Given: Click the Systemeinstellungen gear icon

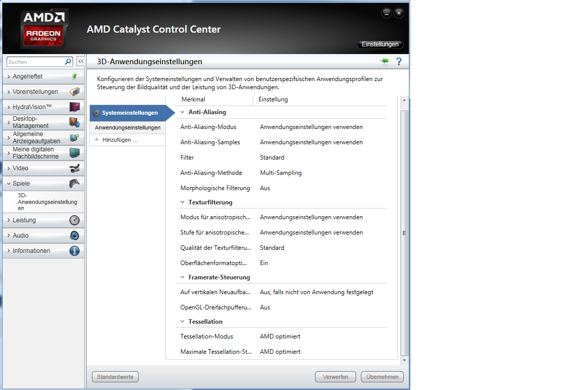Looking at the screenshot, I should click(x=96, y=113).
